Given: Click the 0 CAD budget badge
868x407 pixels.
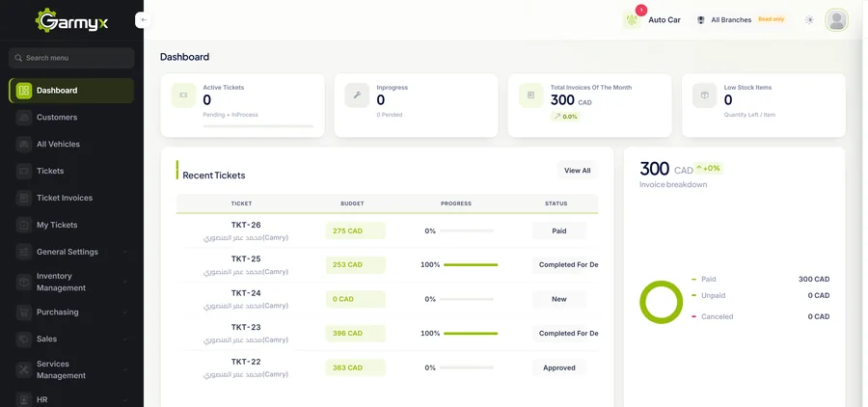Looking at the screenshot, I should coord(355,299).
